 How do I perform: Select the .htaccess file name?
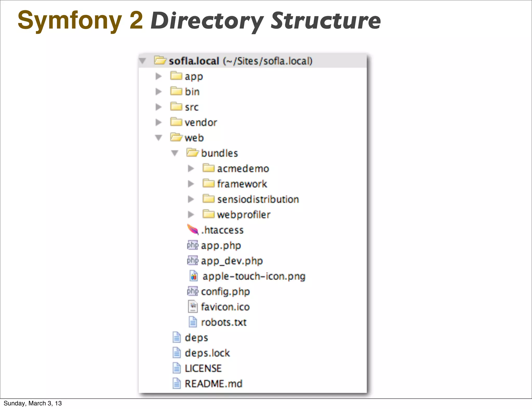pos(222,230)
